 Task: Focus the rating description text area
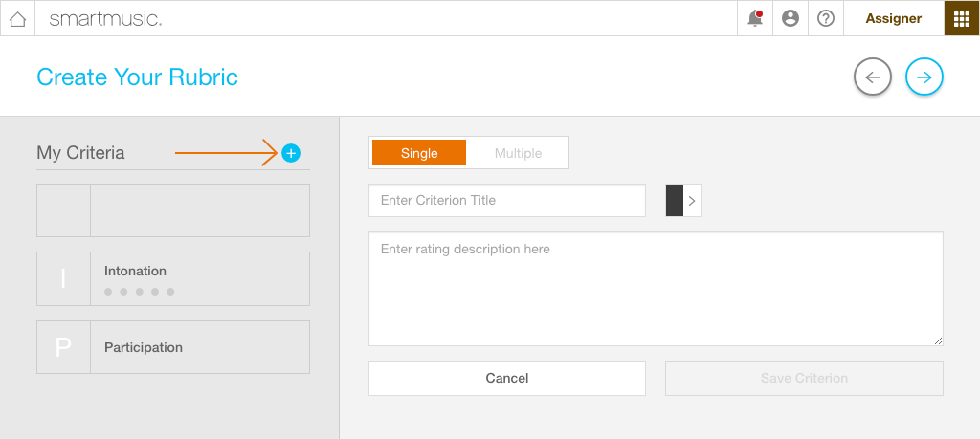tap(656, 289)
